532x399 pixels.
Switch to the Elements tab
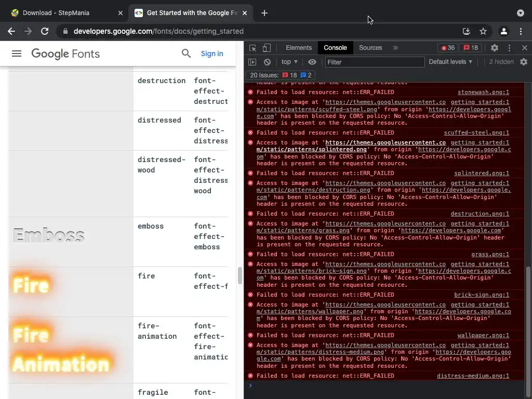(299, 48)
